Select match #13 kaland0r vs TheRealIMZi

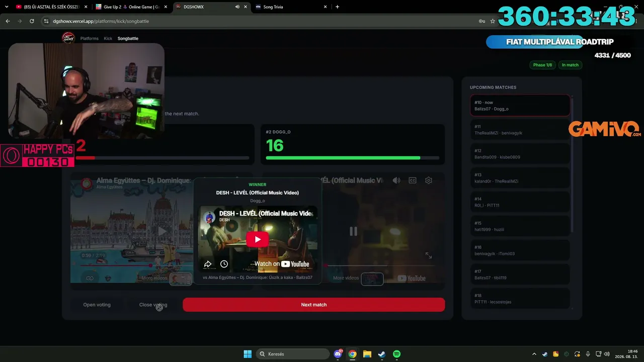click(x=520, y=178)
